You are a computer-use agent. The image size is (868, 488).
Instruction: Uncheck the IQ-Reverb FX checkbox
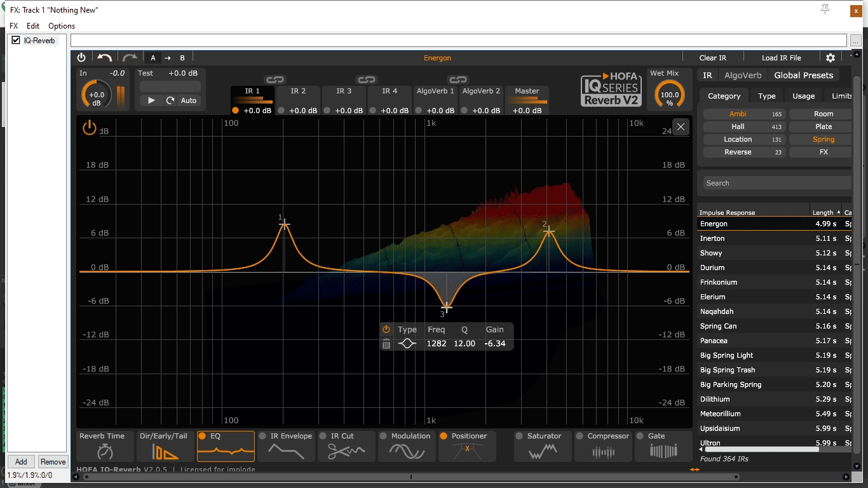pyautogui.click(x=16, y=40)
